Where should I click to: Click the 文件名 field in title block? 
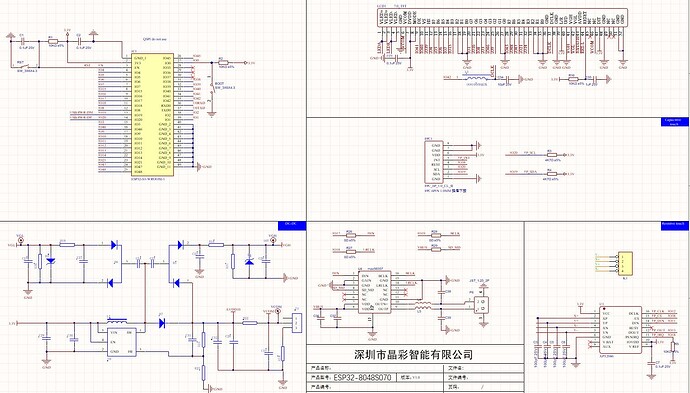[484, 368]
